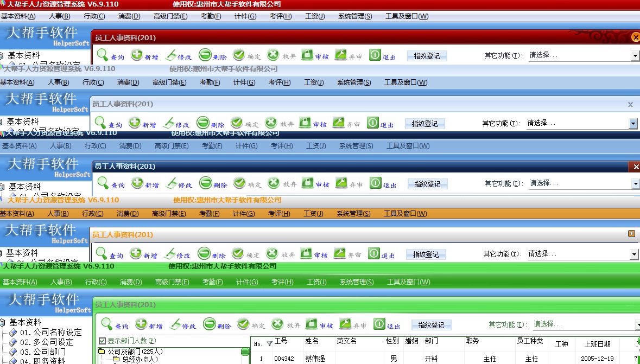
Task: Select 02. 多公司设定 in the sidebar tree
Action: 47,342
